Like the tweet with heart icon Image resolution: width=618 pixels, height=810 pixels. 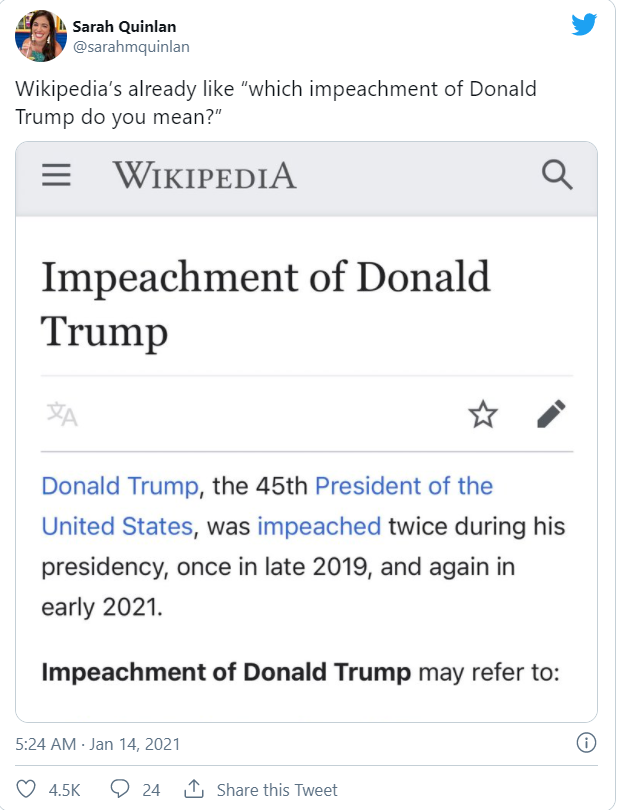pyautogui.click(x=26, y=789)
